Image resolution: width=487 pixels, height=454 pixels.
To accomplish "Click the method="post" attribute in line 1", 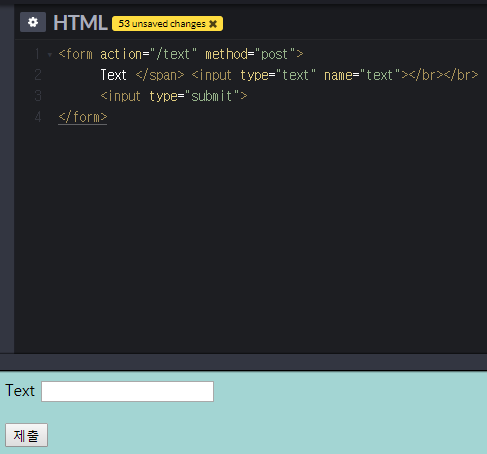I will [250, 54].
